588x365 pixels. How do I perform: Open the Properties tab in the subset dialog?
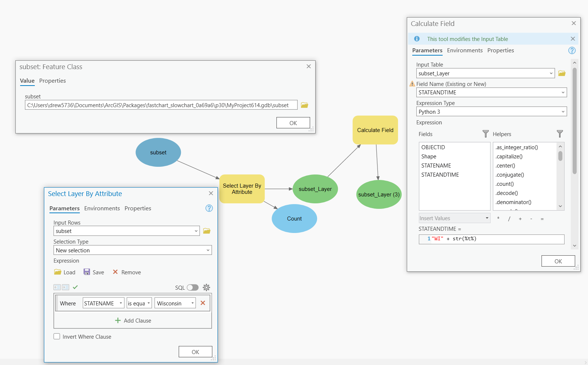(x=52, y=81)
